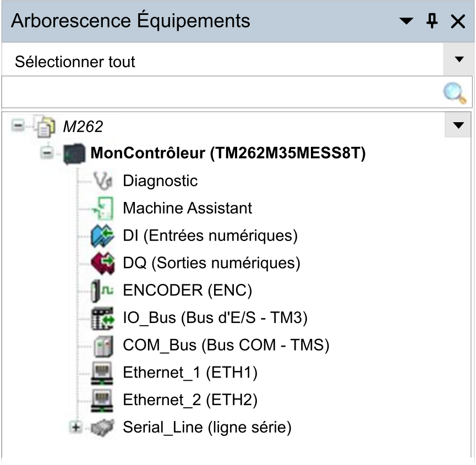Open the tree view dropdown beside M262
The width and height of the screenshot is (476, 465).
point(458,125)
